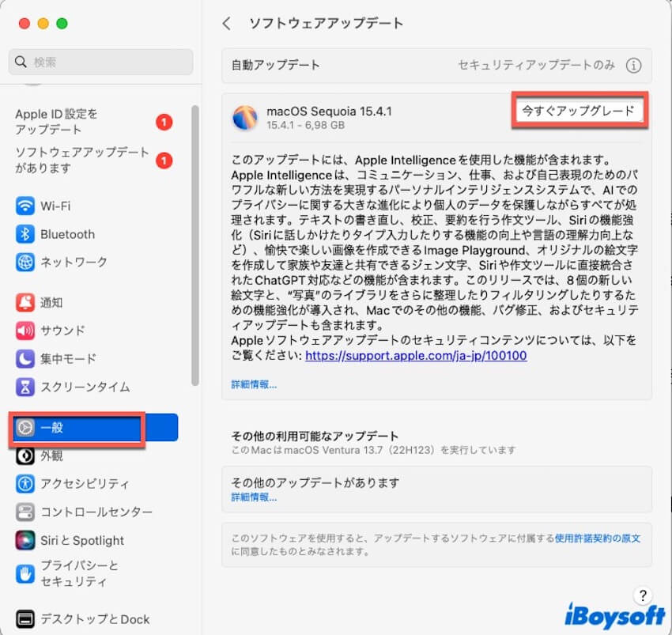Click the スクリーンタイム hourglass icon

[25, 387]
